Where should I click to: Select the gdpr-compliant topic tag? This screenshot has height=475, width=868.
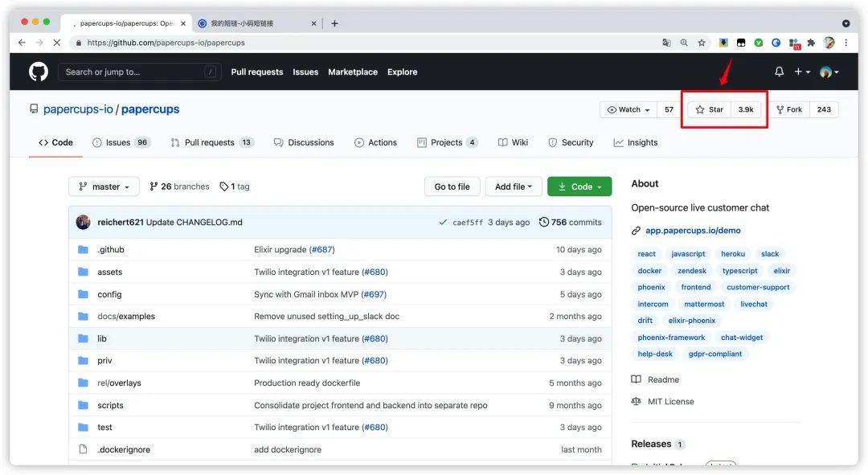(x=715, y=354)
